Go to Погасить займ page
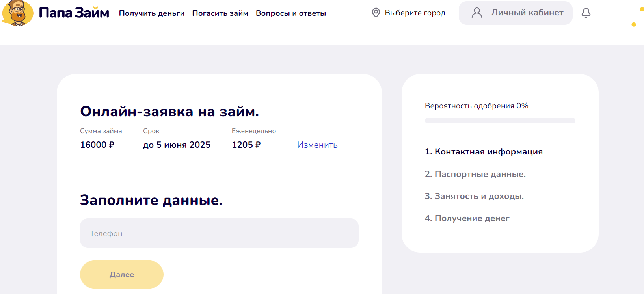 (220, 13)
